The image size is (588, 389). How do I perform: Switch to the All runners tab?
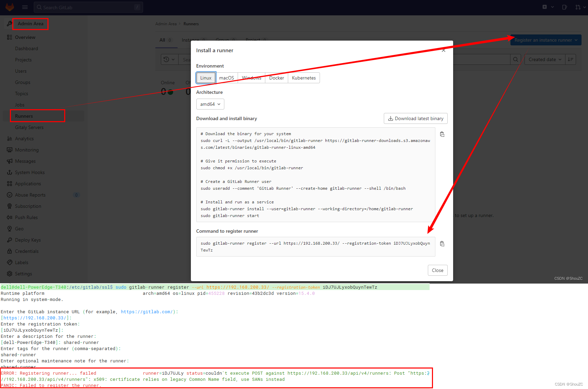[166, 40]
